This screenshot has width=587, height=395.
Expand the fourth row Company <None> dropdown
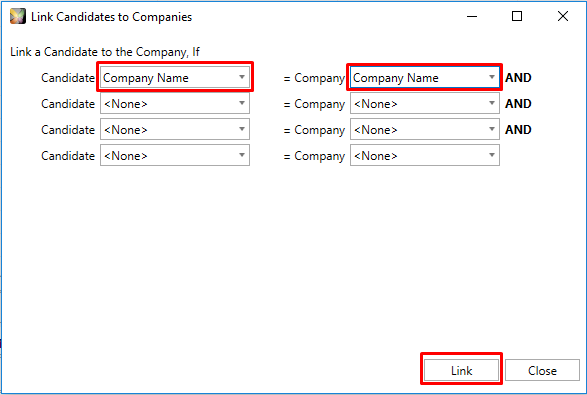click(425, 155)
